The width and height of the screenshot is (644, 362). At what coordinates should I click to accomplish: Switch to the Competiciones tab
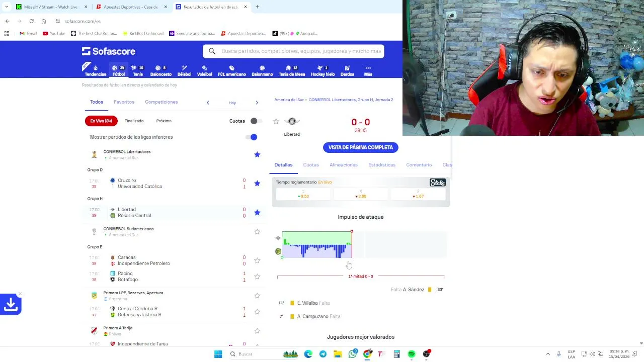pos(162,102)
